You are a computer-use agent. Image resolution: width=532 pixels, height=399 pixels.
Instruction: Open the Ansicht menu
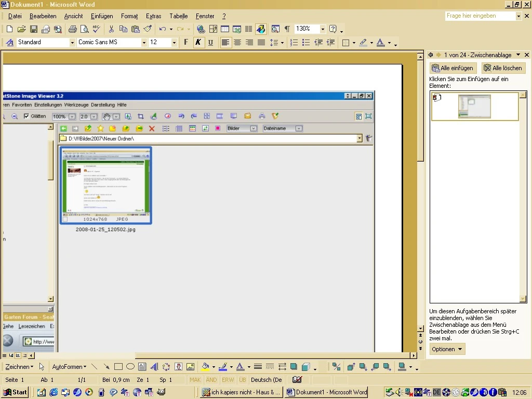[73, 16]
